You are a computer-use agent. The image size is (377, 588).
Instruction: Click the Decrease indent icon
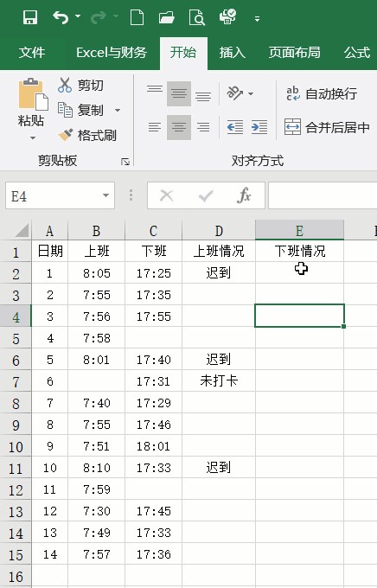(235, 127)
